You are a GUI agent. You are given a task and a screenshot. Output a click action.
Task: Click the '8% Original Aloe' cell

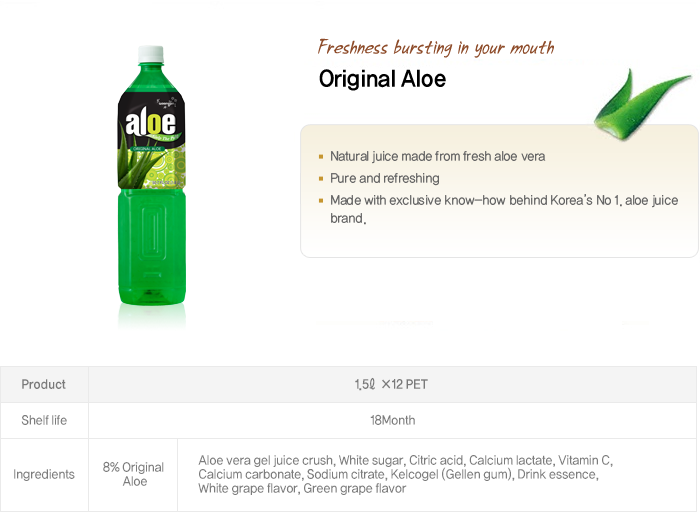pyautogui.click(x=133, y=474)
